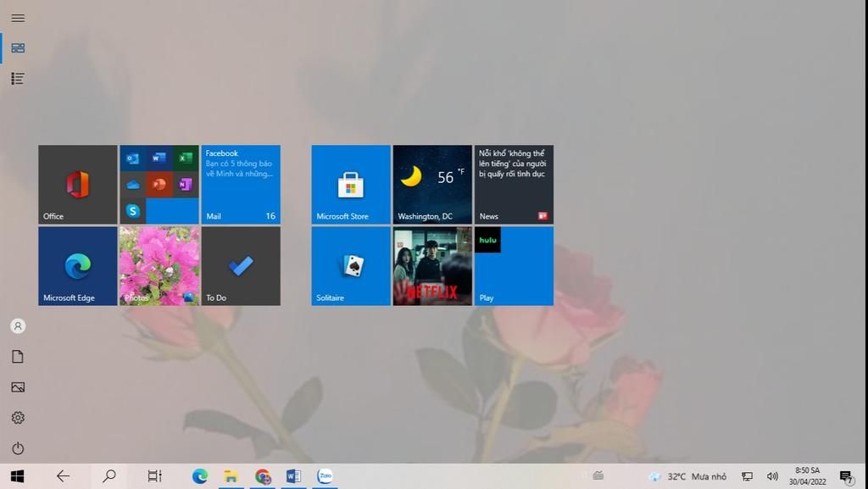Go back using the taskbar Back arrow
868x489 pixels.
tap(63, 476)
